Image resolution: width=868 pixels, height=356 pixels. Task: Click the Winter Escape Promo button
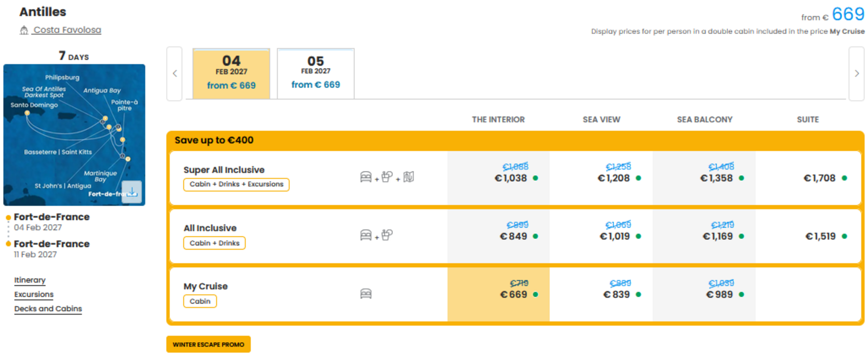208,344
